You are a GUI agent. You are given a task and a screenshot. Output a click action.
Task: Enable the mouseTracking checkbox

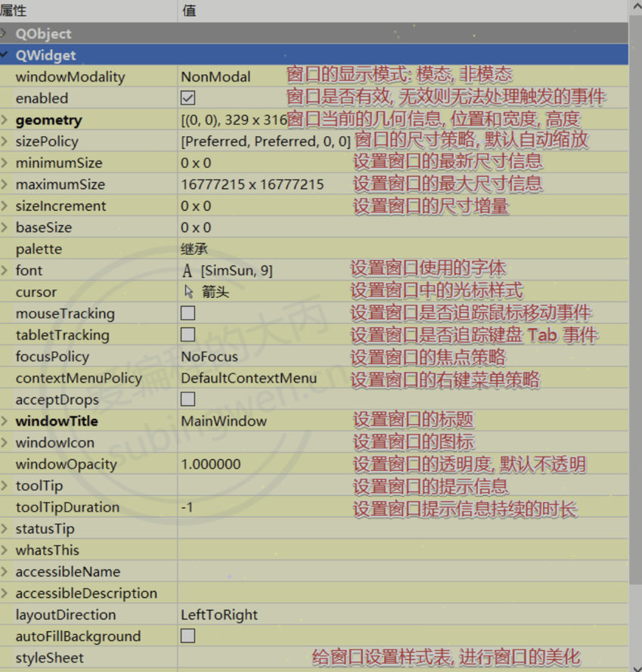pos(188,313)
